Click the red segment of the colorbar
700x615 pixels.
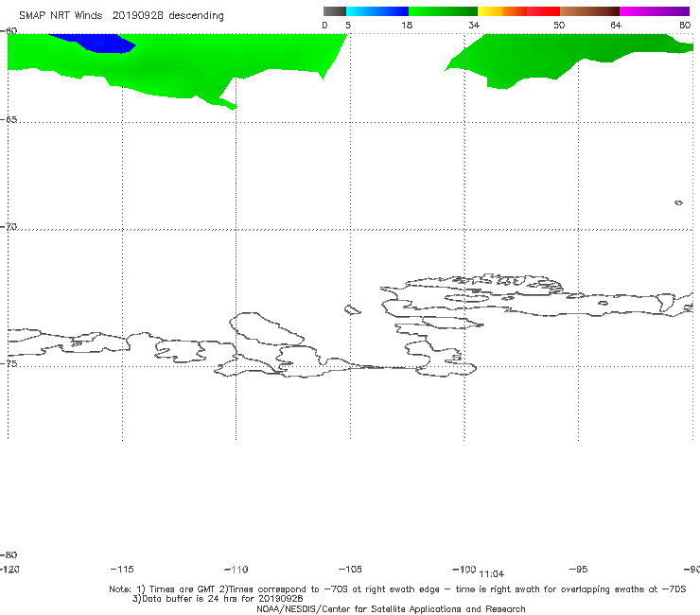pyautogui.click(x=543, y=11)
